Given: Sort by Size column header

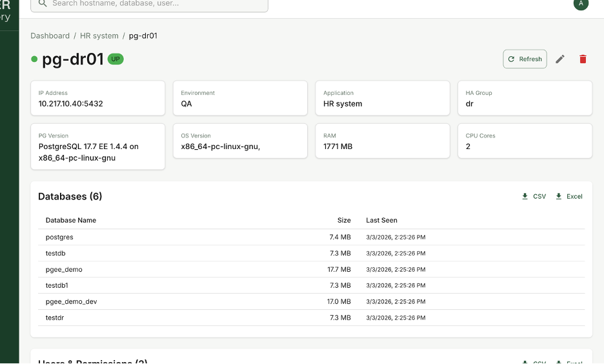Looking at the screenshot, I should click(x=343, y=220).
